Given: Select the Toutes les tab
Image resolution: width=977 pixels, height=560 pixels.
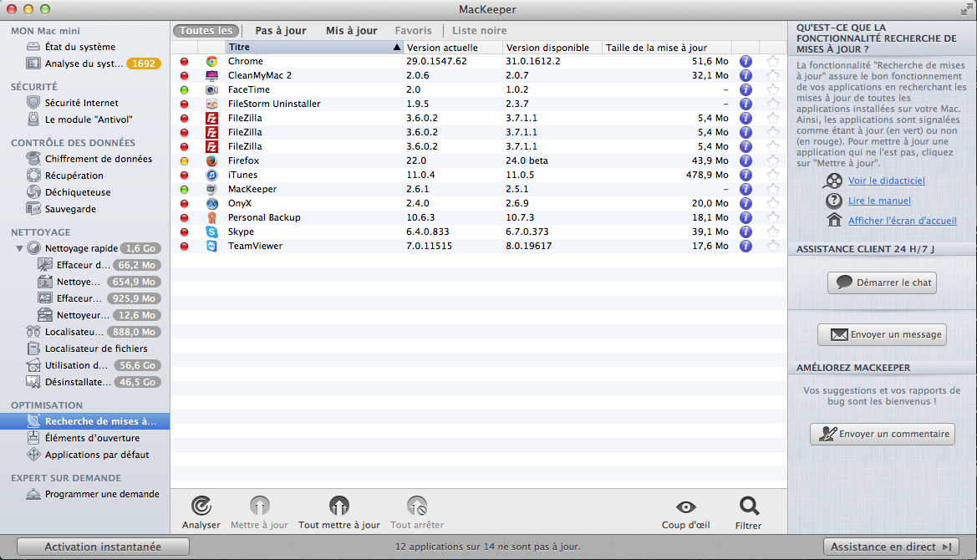Looking at the screenshot, I should tap(206, 31).
